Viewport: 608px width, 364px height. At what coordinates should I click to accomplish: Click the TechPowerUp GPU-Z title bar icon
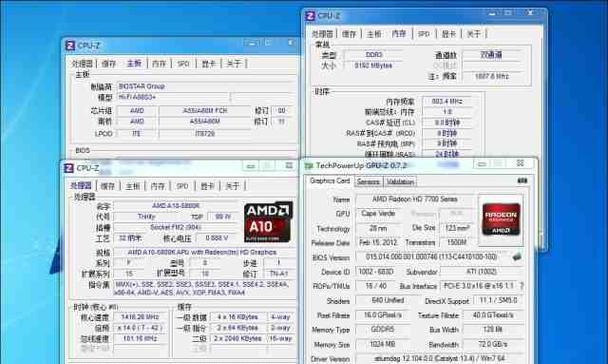pos(309,166)
